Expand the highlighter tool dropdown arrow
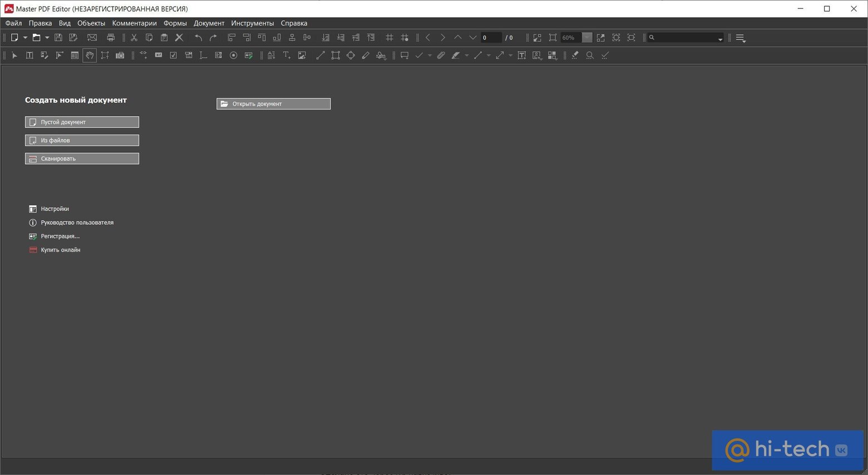 coord(466,56)
